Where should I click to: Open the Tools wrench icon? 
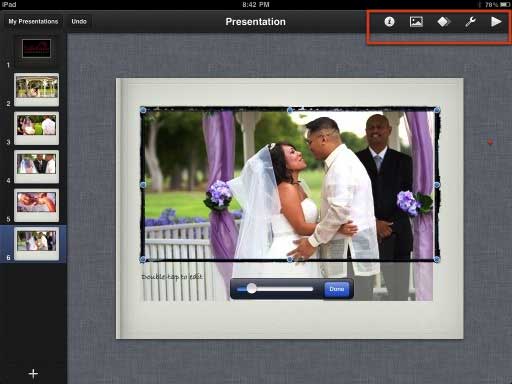(470, 22)
